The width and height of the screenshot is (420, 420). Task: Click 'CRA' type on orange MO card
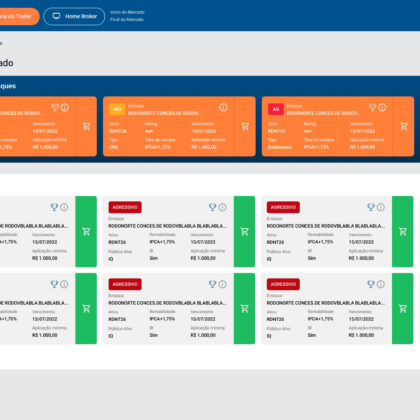click(x=114, y=147)
